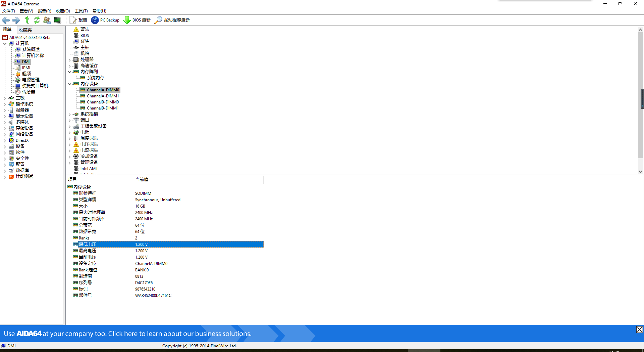Click the back navigation arrow
This screenshot has height=352, width=644.
point(6,20)
